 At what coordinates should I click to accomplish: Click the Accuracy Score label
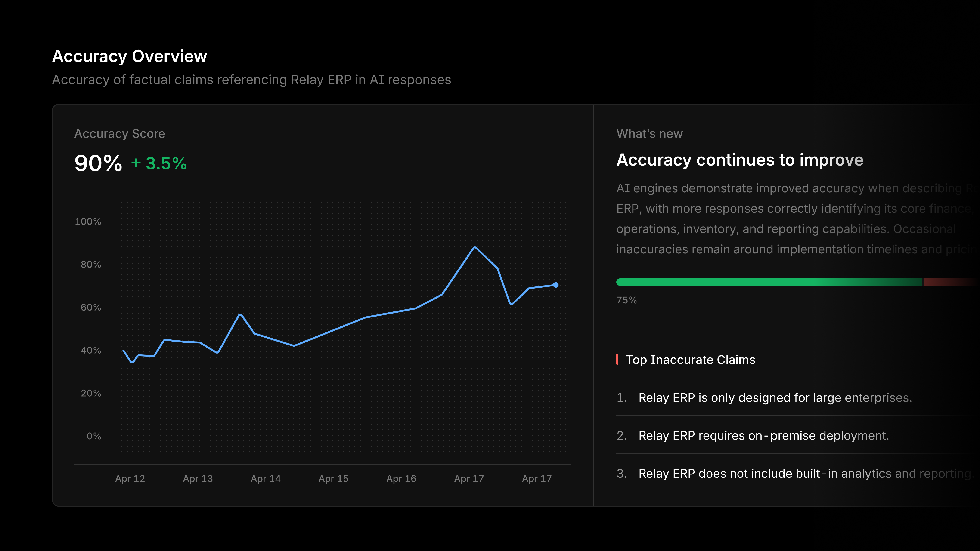coord(119,133)
